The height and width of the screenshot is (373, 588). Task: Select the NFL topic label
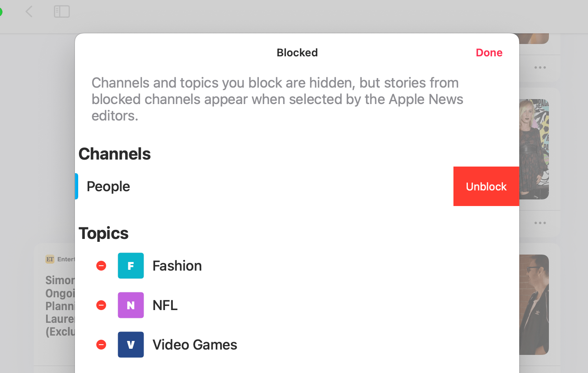point(165,305)
